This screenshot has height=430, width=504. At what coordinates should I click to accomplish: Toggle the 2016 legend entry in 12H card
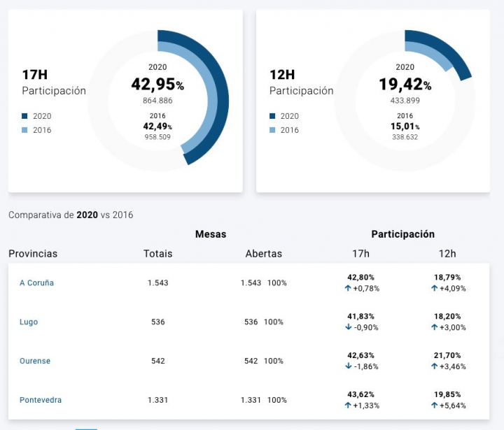click(283, 130)
